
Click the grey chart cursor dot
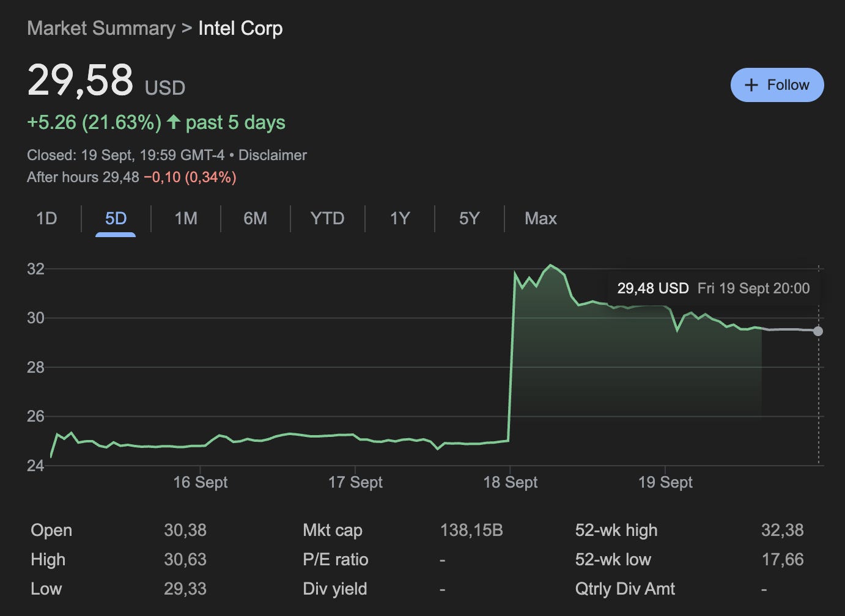tap(818, 331)
